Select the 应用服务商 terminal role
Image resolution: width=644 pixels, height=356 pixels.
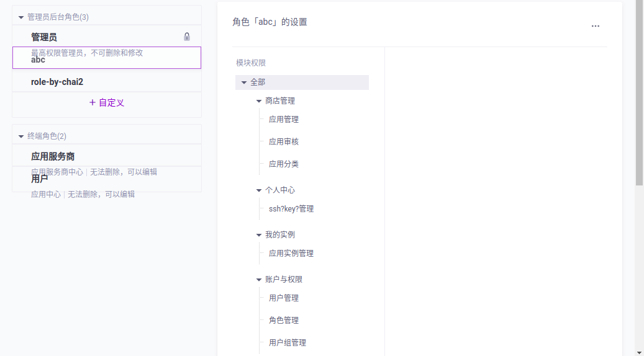click(x=107, y=156)
